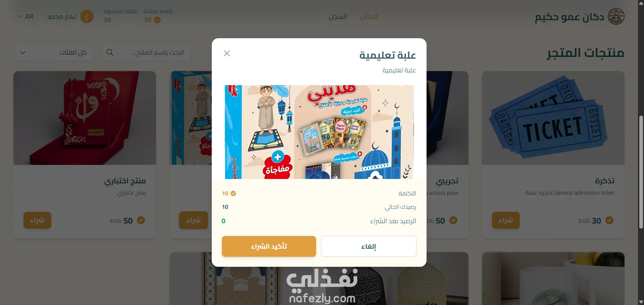This screenshot has height=305, width=644.
Task: Open user menu عمار محمد
Action: click(61, 16)
